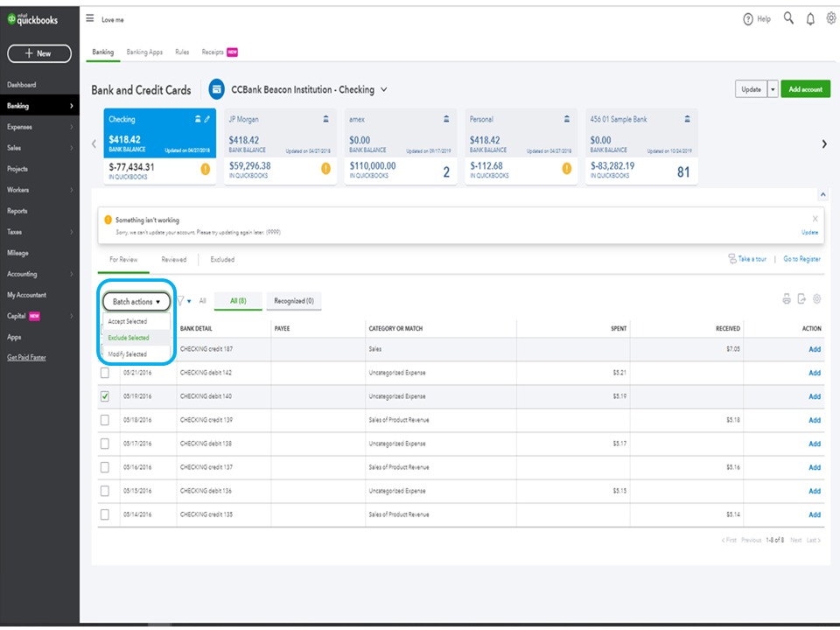Uncheck the 05/19/2016 transaction checkbox
Image resolution: width=840 pixels, height=630 pixels.
coord(105,396)
